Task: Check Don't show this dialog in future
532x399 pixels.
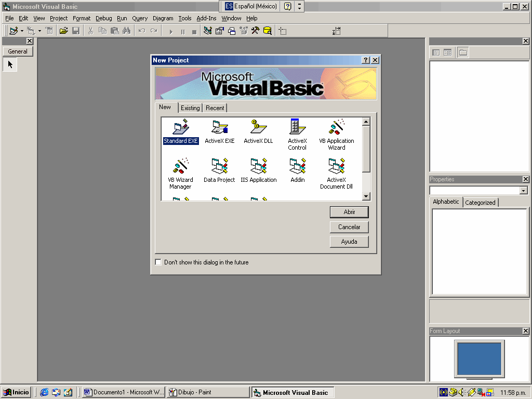Action: click(158, 262)
